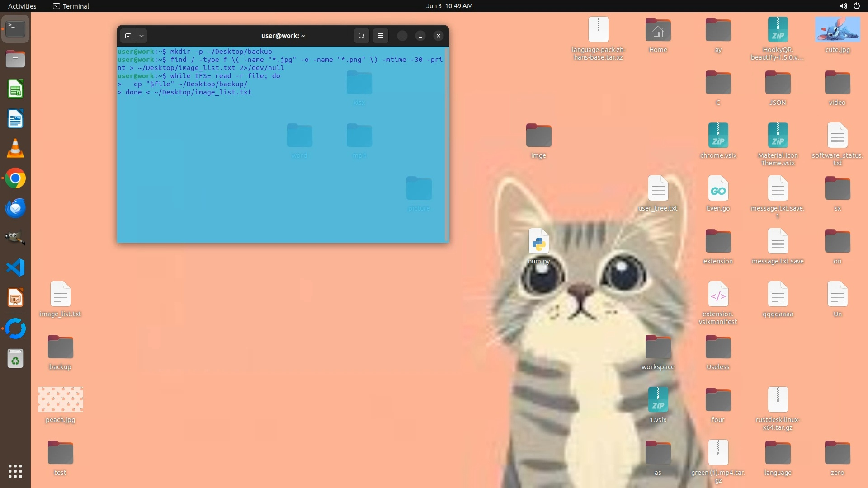Screen dimensions: 868x488
Task: Click the clock showing Jun 3 10:49 AM
Action: coord(449,6)
